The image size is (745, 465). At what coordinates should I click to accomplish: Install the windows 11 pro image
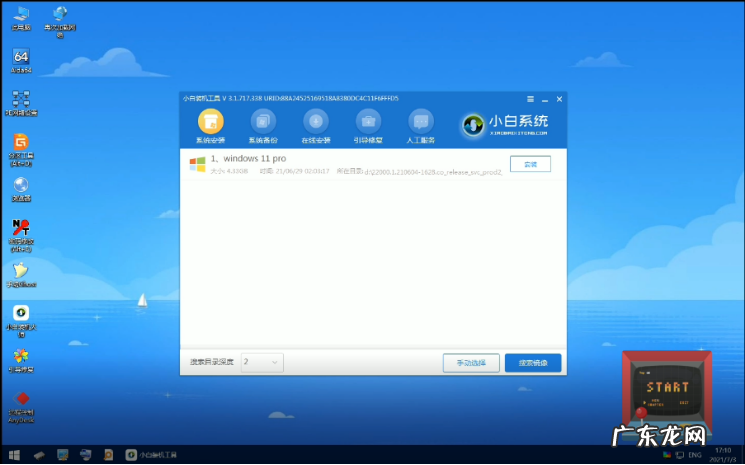pyautogui.click(x=530, y=164)
